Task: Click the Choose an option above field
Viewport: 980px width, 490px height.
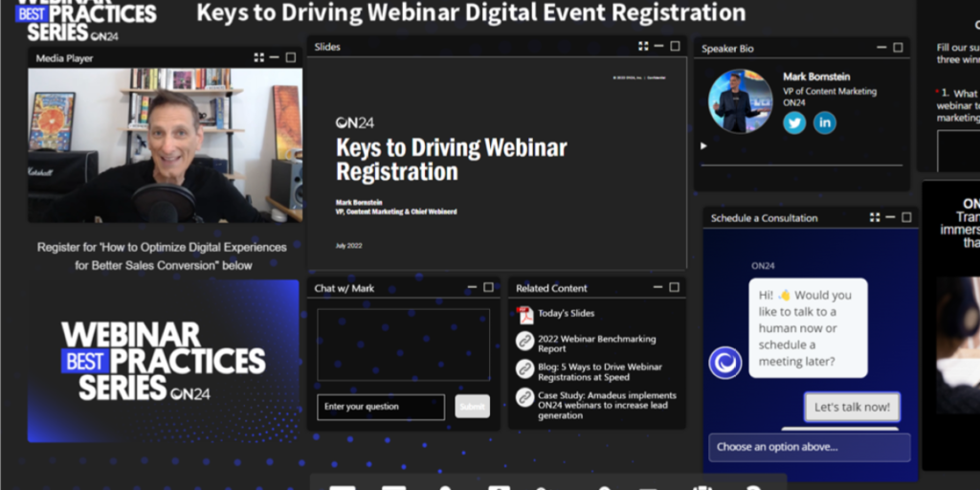Action: click(x=810, y=447)
